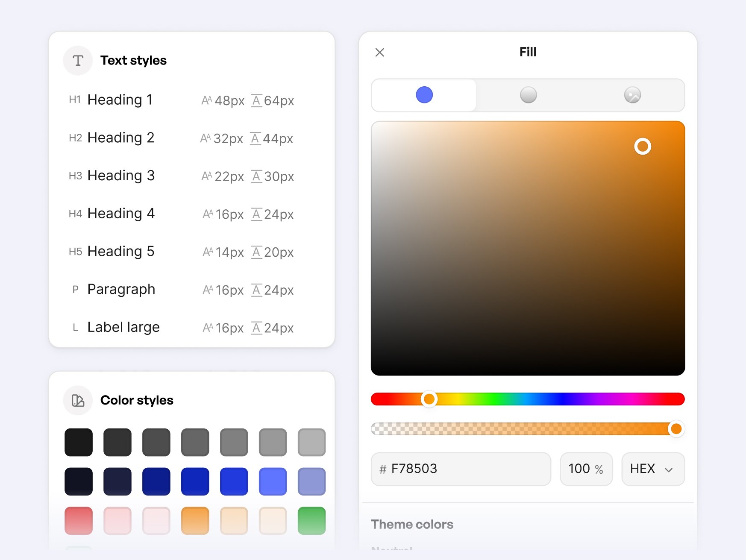Image resolution: width=746 pixels, height=560 pixels.
Task: Select the Heading 4 text style
Action: pyautogui.click(x=121, y=214)
